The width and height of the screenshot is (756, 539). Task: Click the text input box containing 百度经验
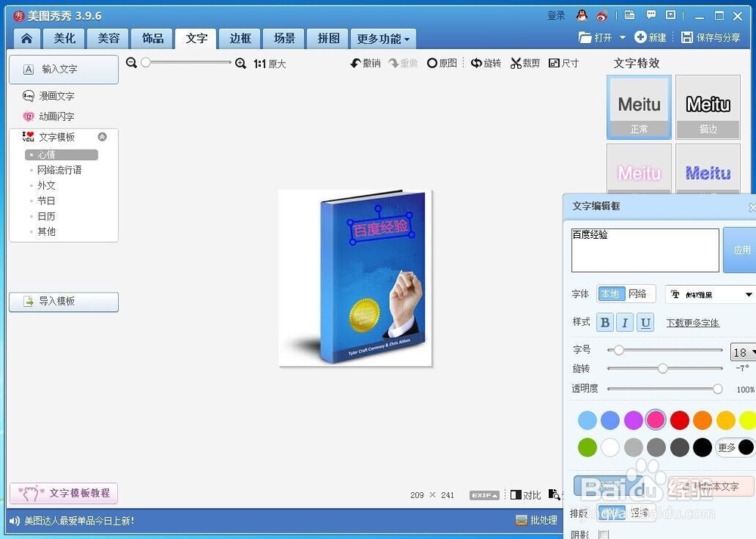tap(645, 250)
